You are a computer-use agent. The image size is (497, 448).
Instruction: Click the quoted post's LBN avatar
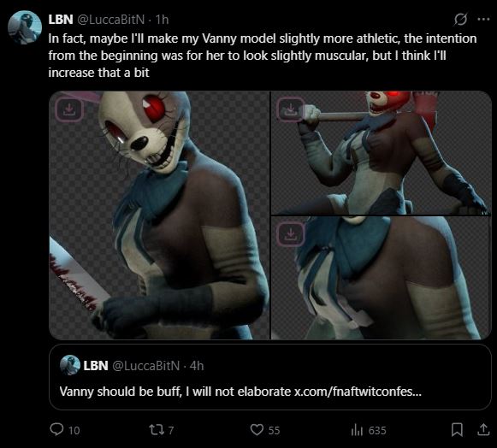[x=70, y=365]
